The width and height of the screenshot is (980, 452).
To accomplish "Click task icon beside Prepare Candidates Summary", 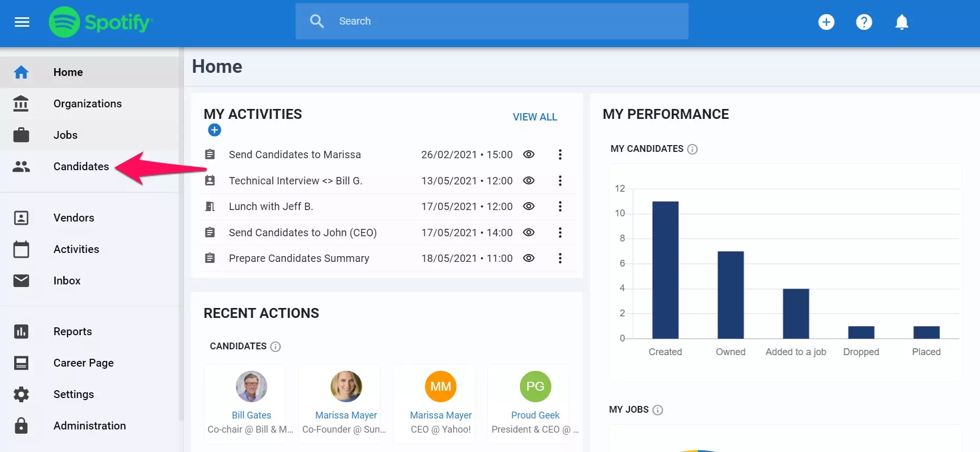I will [210, 258].
